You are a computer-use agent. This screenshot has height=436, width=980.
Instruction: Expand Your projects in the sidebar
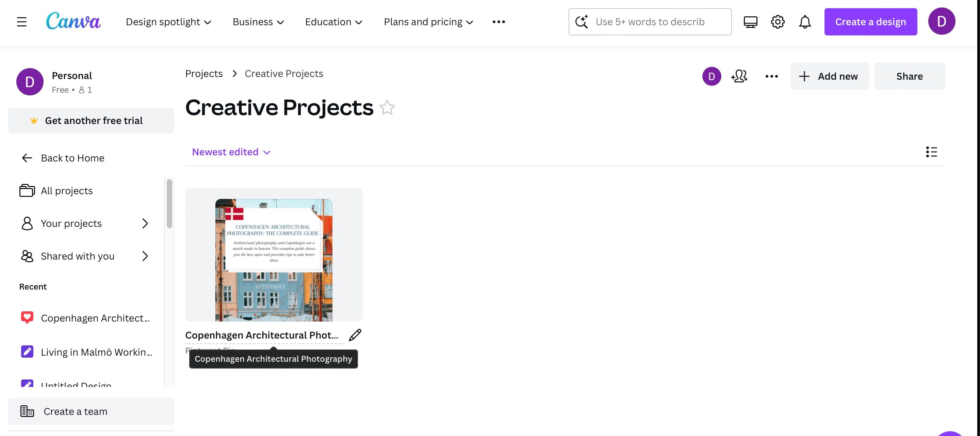click(x=145, y=223)
